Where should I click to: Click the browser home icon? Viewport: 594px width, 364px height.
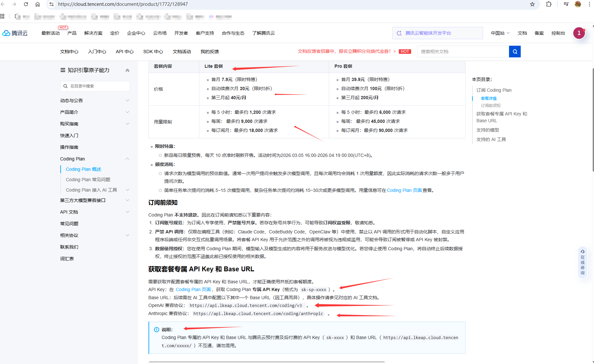[38, 4]
